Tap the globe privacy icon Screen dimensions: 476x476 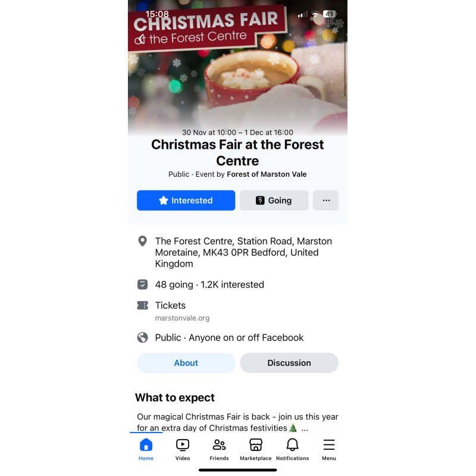coord(142,337)
